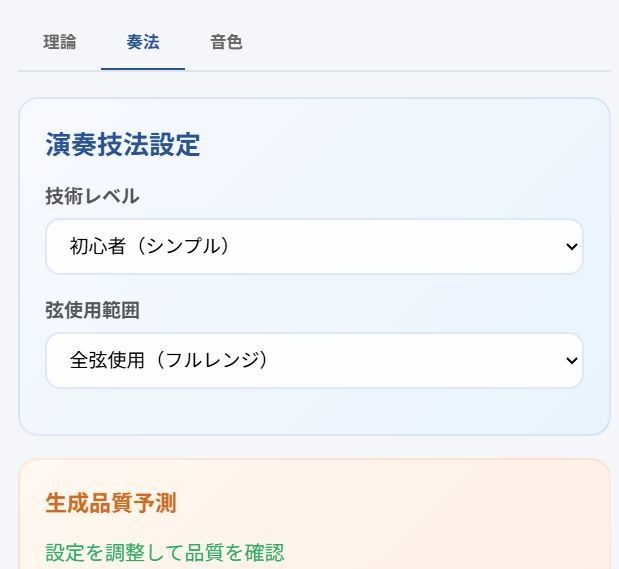Screen dimensions: 619x569
Task: Open the 音色 tab
Action: pyautogui.click(x=226, y=43)
